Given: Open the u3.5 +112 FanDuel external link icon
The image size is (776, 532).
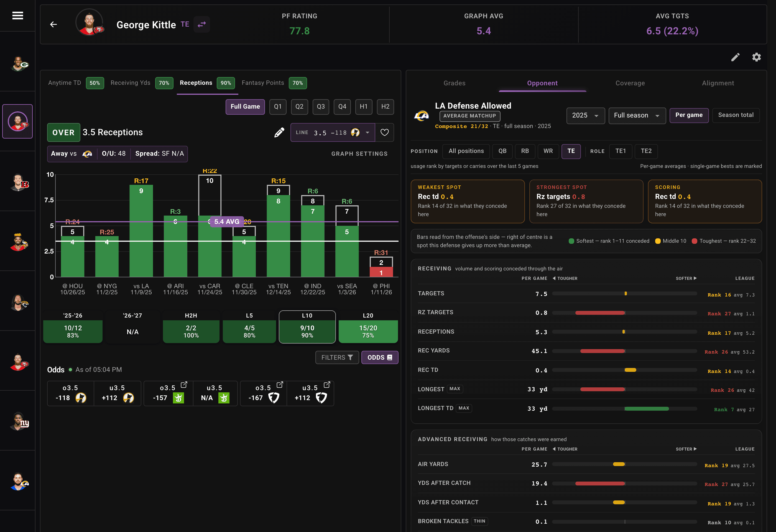Looking at the screenshot, I should click(x=326, y=385).
